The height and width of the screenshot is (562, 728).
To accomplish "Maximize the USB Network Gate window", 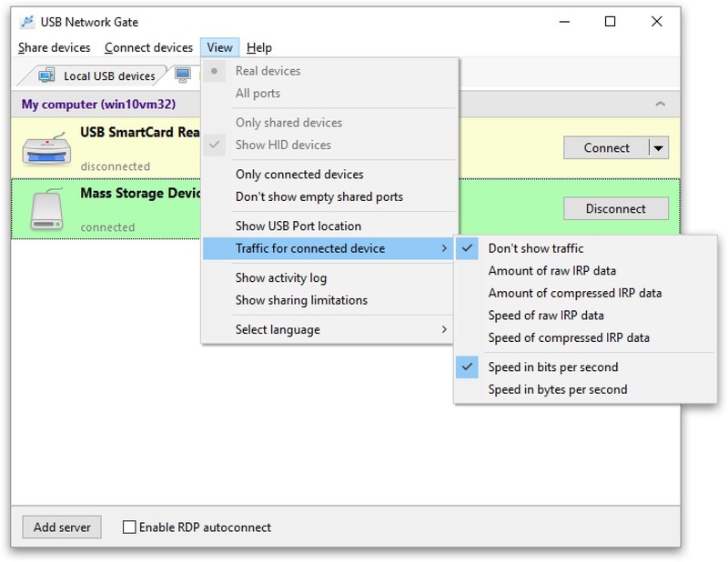I will tap(610, 21).
